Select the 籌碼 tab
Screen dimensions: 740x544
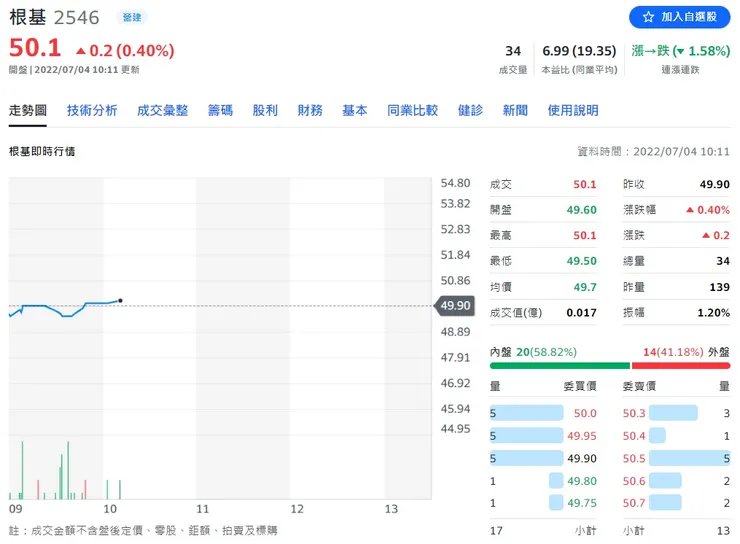point(220,111)
